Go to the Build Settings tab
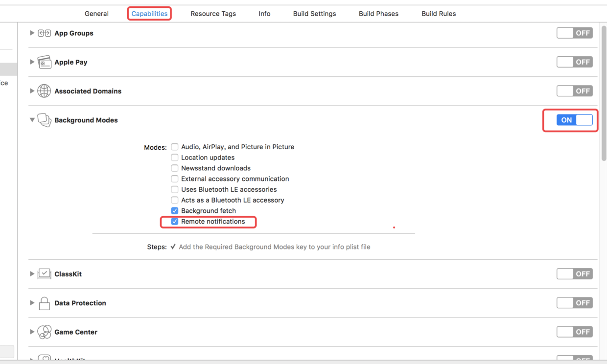The height and width of the screenshot is (364, 607). 314,14
